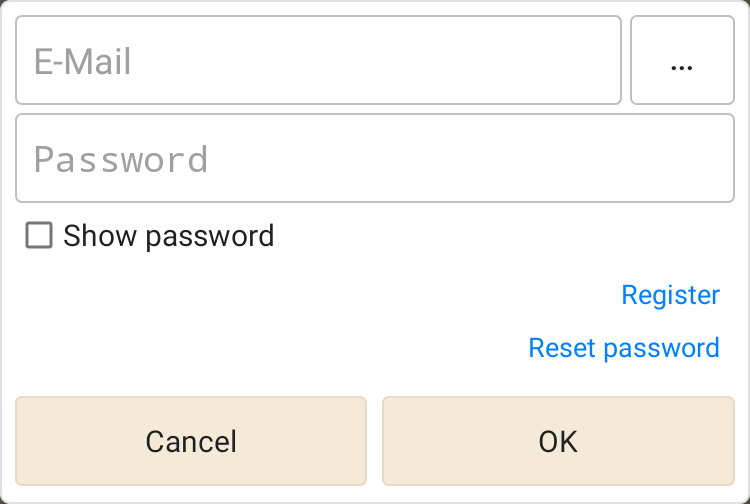Click the Register link
Screen dimensions: 750x504
click(670, 295)
